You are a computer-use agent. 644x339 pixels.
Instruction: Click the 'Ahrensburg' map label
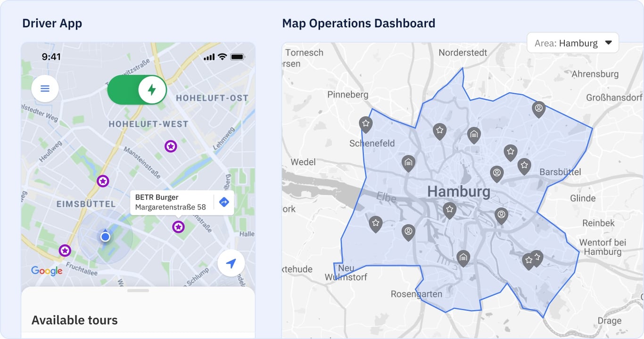[595, 74]
